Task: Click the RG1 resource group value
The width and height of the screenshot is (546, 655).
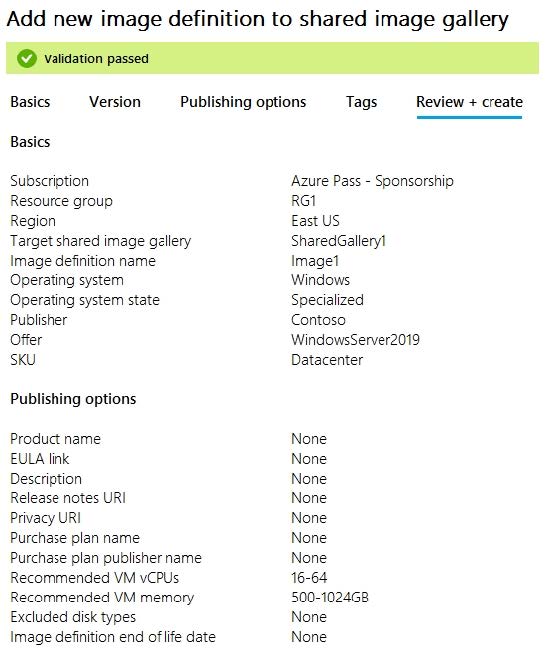Action: (303, 201)
